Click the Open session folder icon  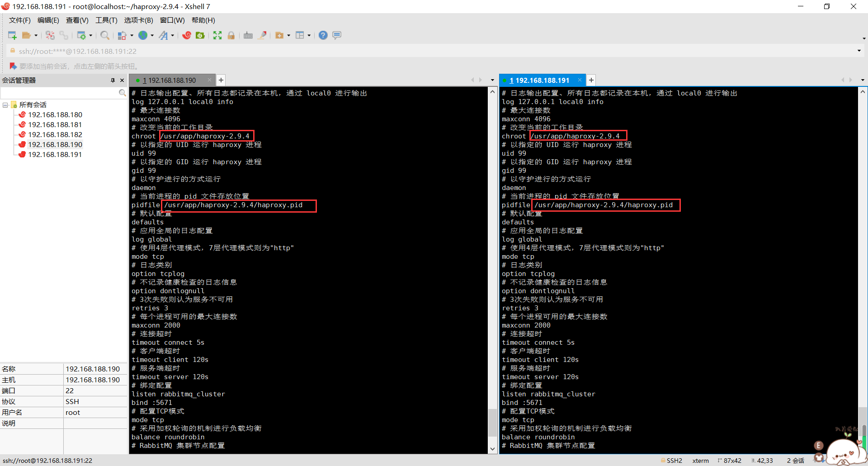(x=27, y=35)
